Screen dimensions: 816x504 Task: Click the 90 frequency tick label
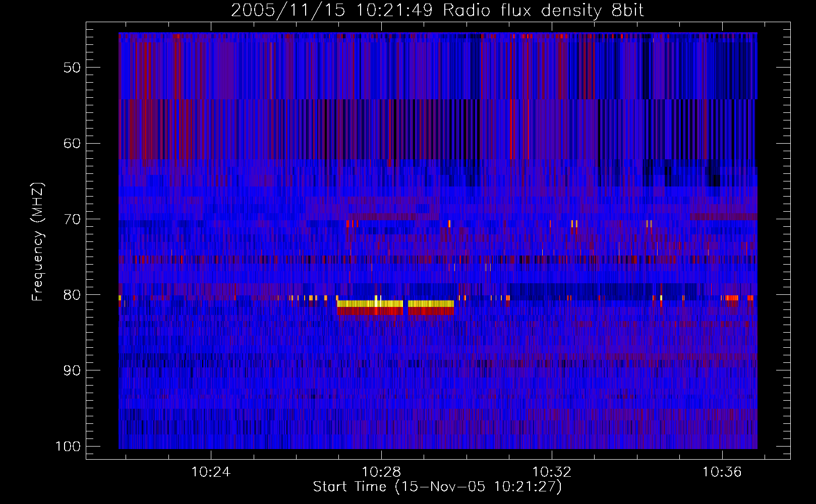point(72,370)
